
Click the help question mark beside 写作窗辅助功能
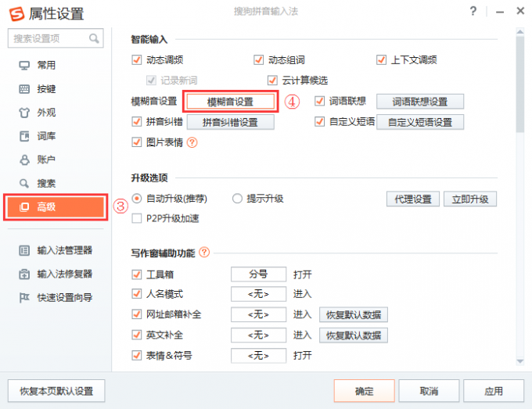(x=204, y=253)
